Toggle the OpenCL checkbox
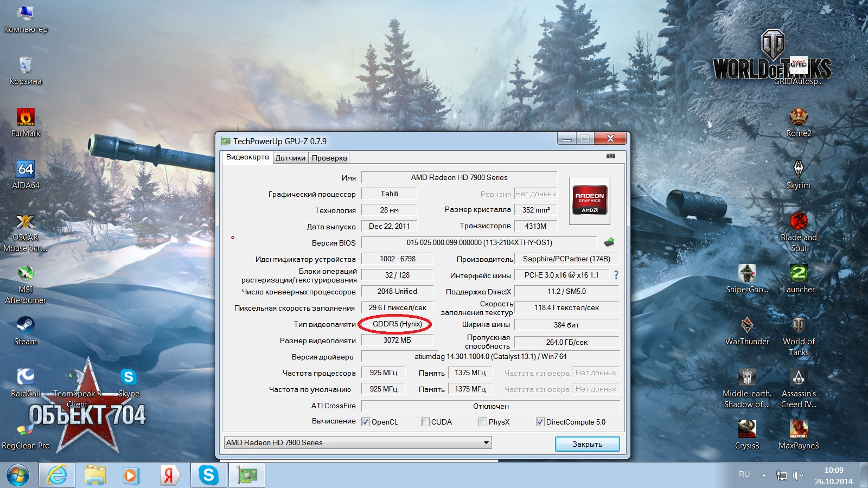The image size is (868, 488). [x=366, y=422]
